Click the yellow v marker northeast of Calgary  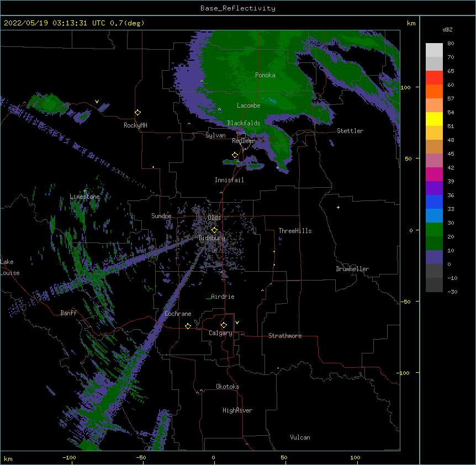(x=237, y=323)
